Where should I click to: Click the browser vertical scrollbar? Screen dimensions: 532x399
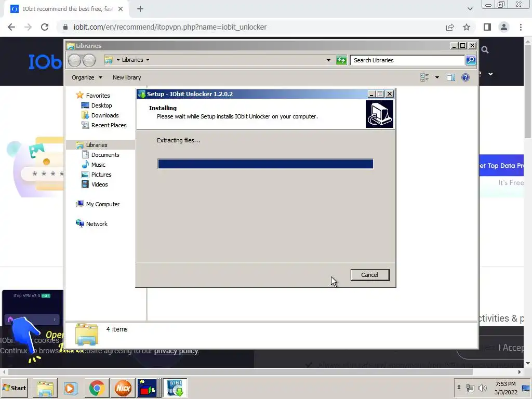point(528,92)
